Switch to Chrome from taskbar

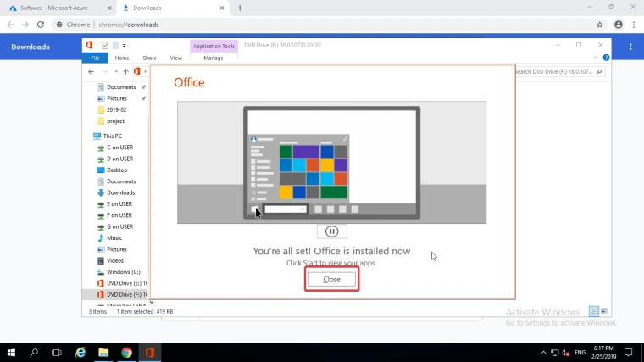pos(126,353)
